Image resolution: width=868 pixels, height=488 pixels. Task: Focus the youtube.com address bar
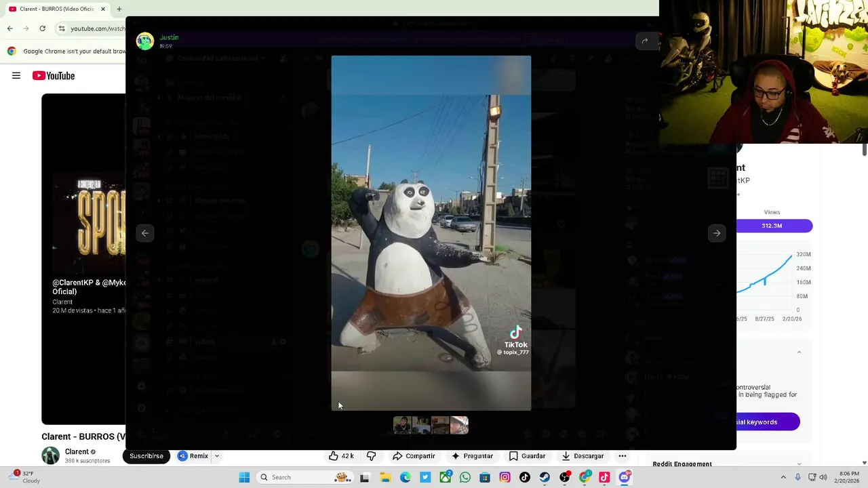[x=98, y=28]
